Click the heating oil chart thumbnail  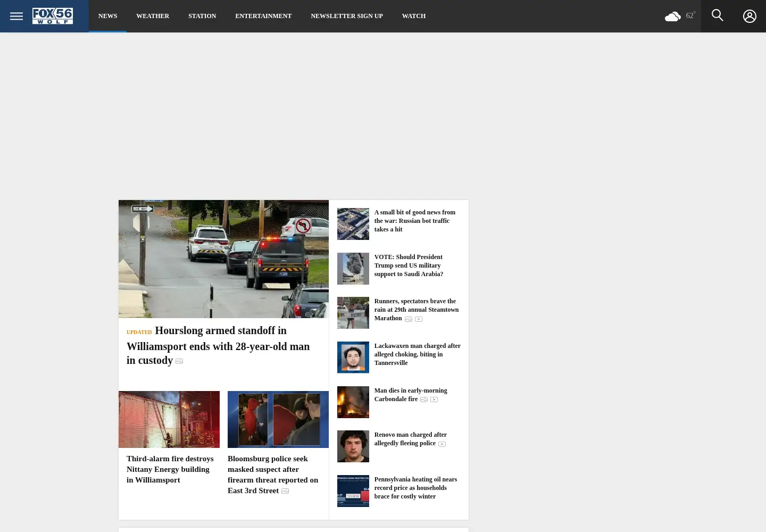click(x=353, y=491)
